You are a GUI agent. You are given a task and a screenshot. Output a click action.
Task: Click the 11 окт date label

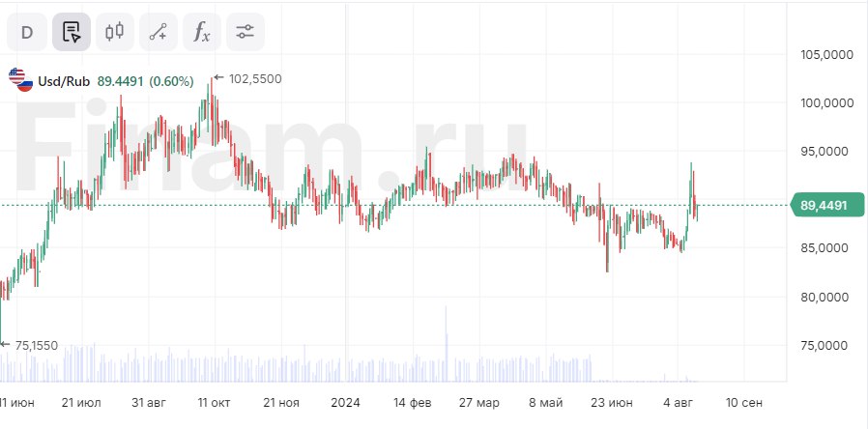tap(216, 402)
